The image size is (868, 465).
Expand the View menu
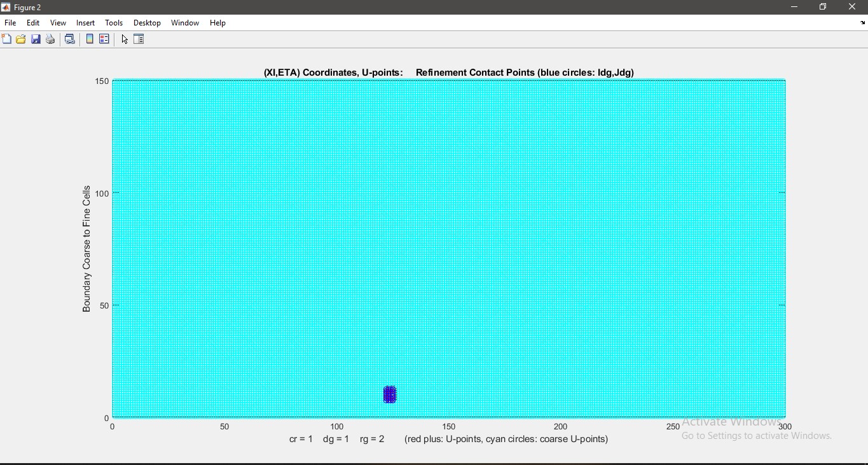point(58,23)
